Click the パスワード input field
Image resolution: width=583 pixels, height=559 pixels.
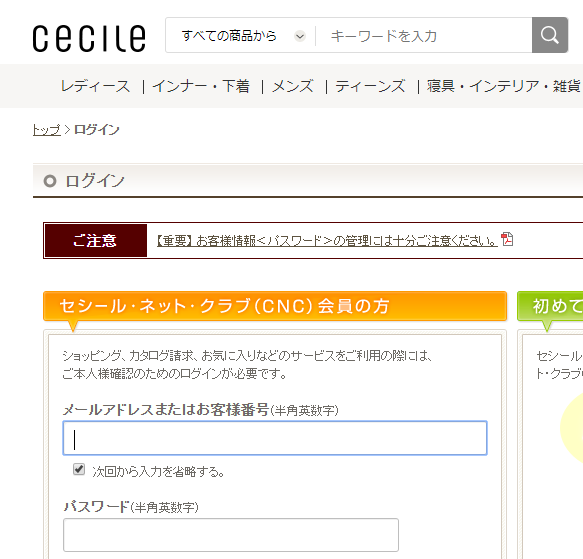[231, 535]
